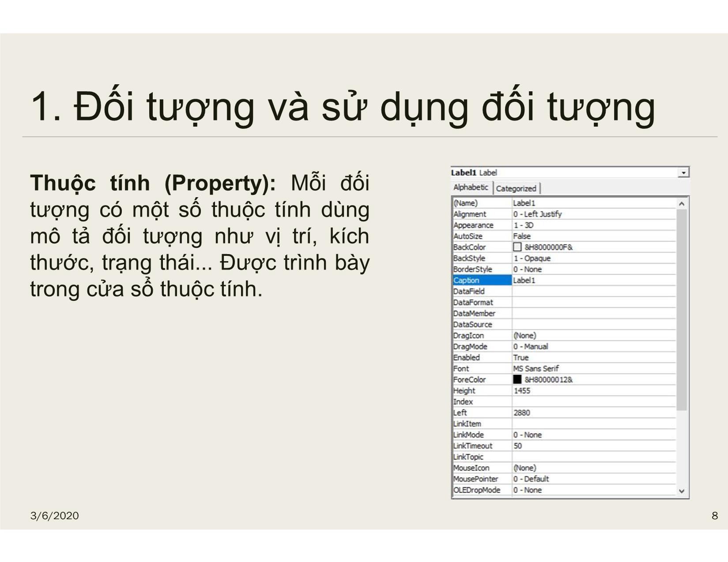Click the AutoSize False value

(522, 236)
